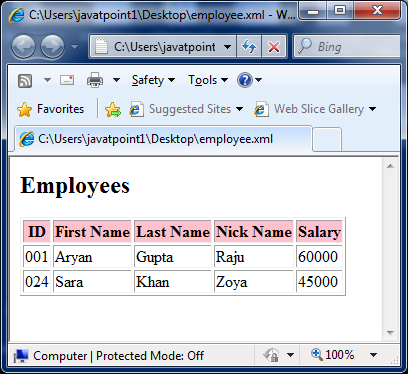
Task: Click the Last Name column header
Action: [x=173, y=231]
